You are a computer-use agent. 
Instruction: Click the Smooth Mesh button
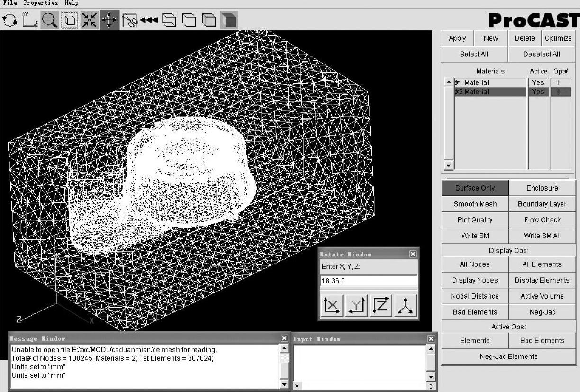click(x=475, y=204)
